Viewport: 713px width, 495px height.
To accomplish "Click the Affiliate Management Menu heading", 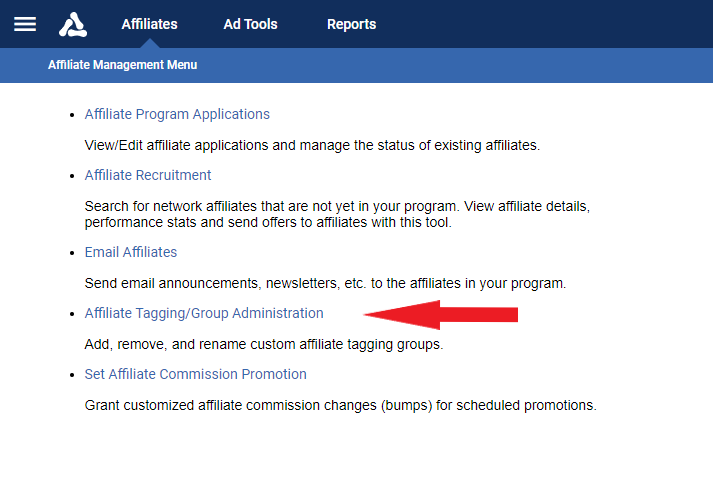I will (x=123, y=65).
